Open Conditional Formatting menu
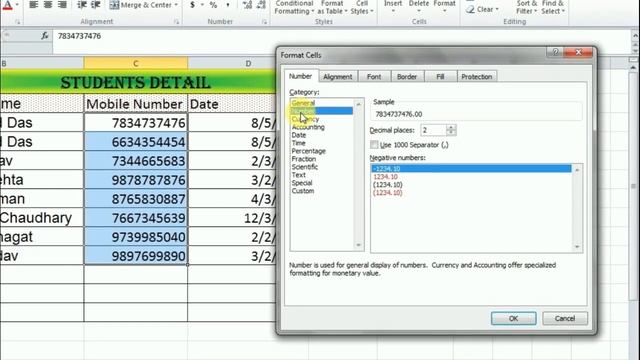 (294, 7)
